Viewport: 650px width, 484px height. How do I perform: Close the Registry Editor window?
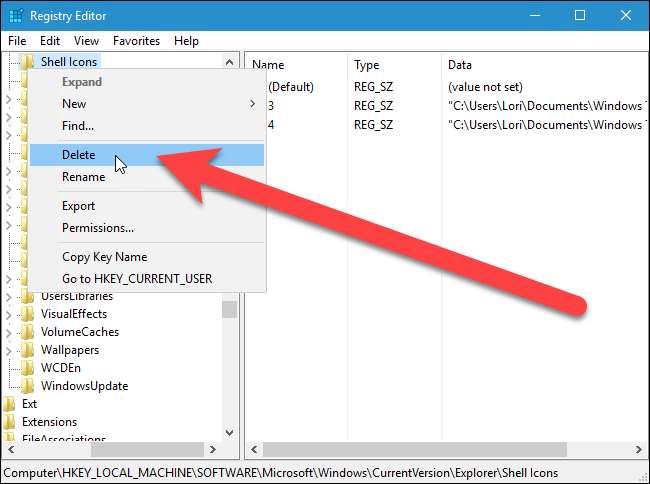coord(626,16)
